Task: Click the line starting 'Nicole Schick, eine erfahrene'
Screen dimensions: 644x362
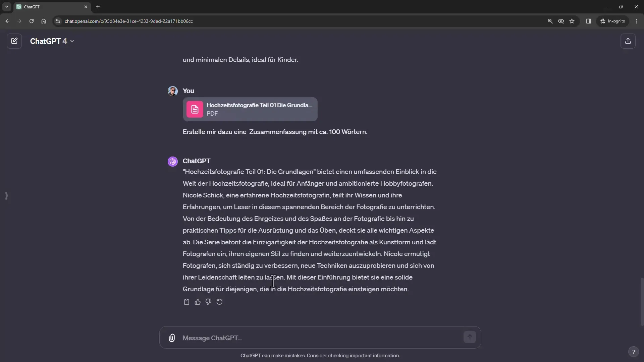Action: tap(292, 195)
